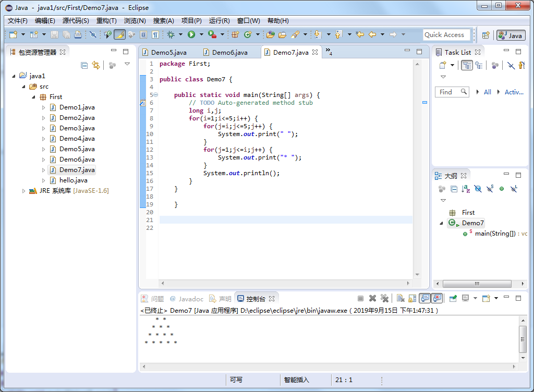Switch to Demo6.java editor tab
Screen dimensions: 534x392
229,53
